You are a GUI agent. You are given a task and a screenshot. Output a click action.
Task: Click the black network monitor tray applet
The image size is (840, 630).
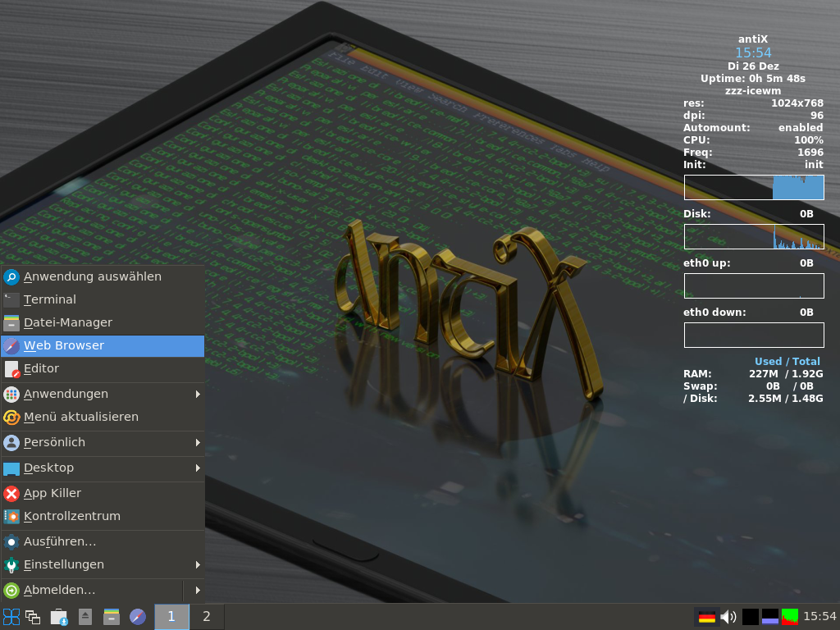coord(750,617)
